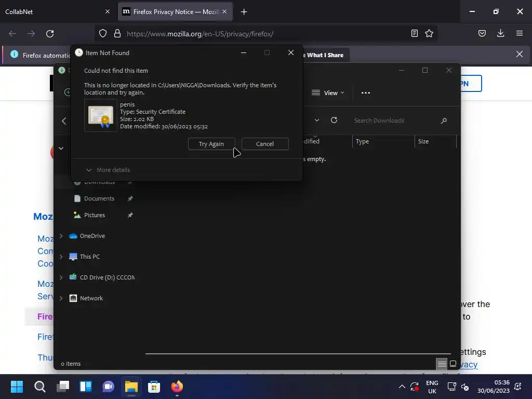Go back in File Explorer
Viewport: 532px width, 399px height.
[x=64, y=121]
